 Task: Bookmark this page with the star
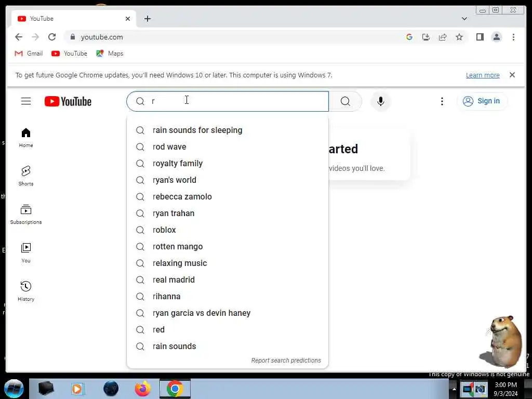pos(459,37)
